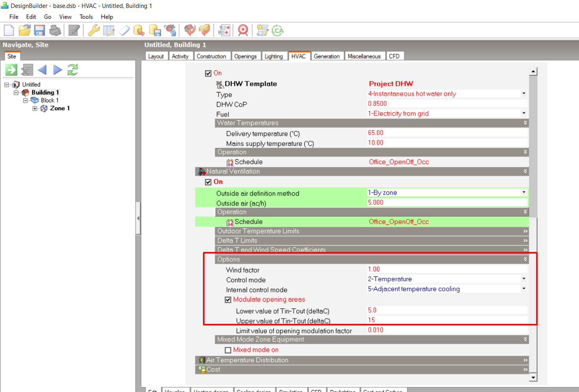Image resolution: width=579 pixels, height=392 pixels.
Task: Click the New file icon
Action: [x=9, y=30]
